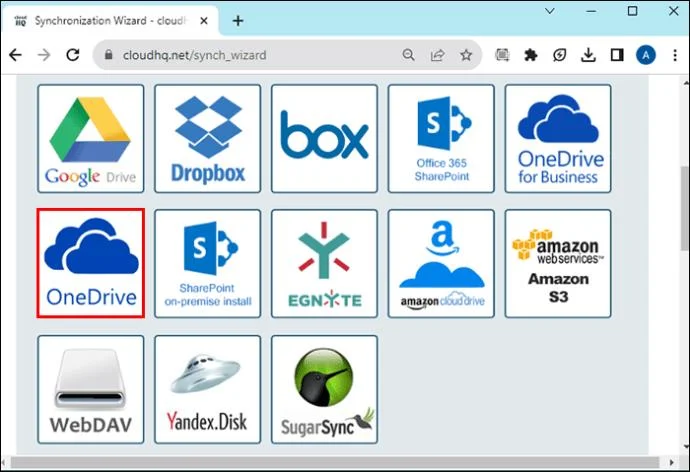The image size is (690, 472).
Task: Choose OneDrive for Business tile
Action: (x=558, y=139)
